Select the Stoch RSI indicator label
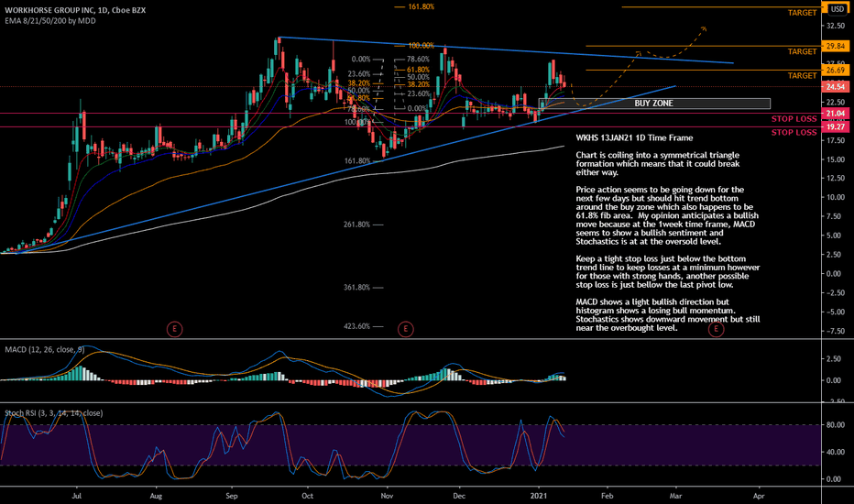Image resolution: width=854 pixels, height=504 pixels. coord(53,413)
